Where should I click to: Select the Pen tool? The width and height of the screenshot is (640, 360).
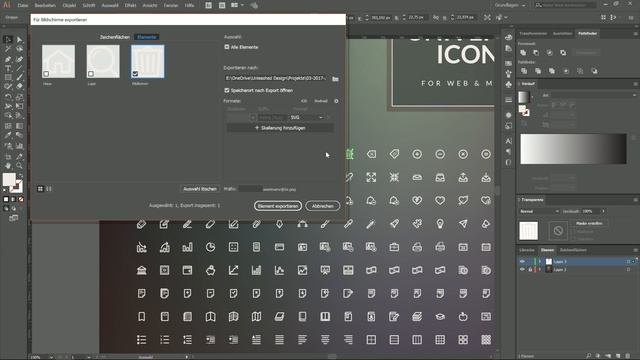pos(7,59)
